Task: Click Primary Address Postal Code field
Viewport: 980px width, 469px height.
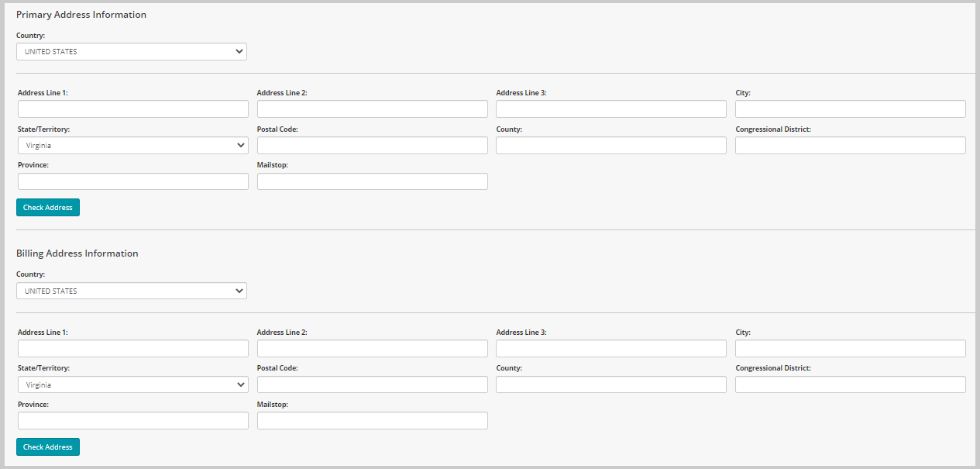Action: coord(373,145)
